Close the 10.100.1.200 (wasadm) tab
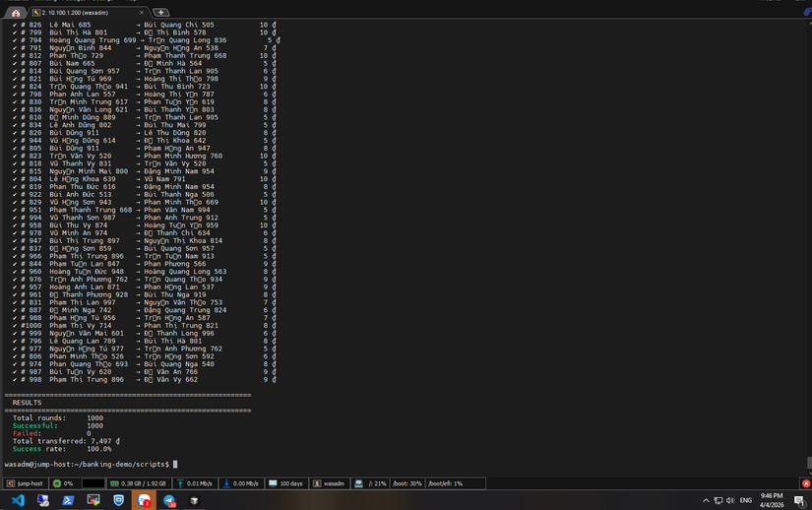 click(x=142, y=13)
